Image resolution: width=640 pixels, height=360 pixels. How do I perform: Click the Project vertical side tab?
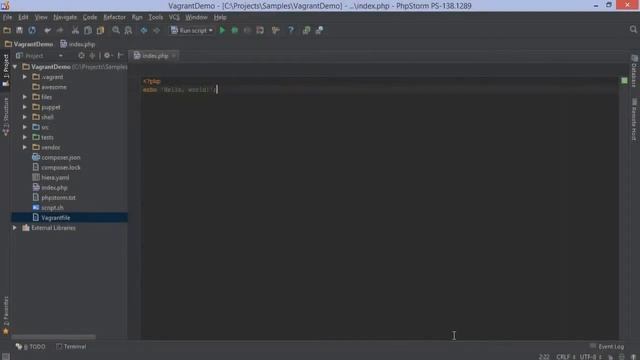click(6, 70)
